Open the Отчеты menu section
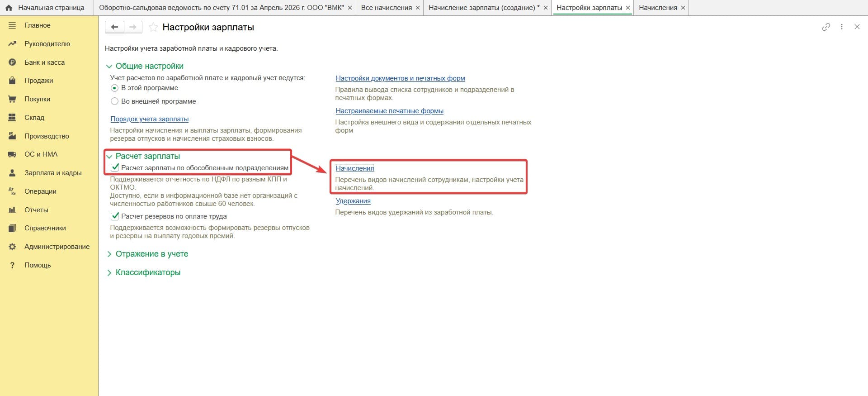868x396 pixels. (36, 210)
